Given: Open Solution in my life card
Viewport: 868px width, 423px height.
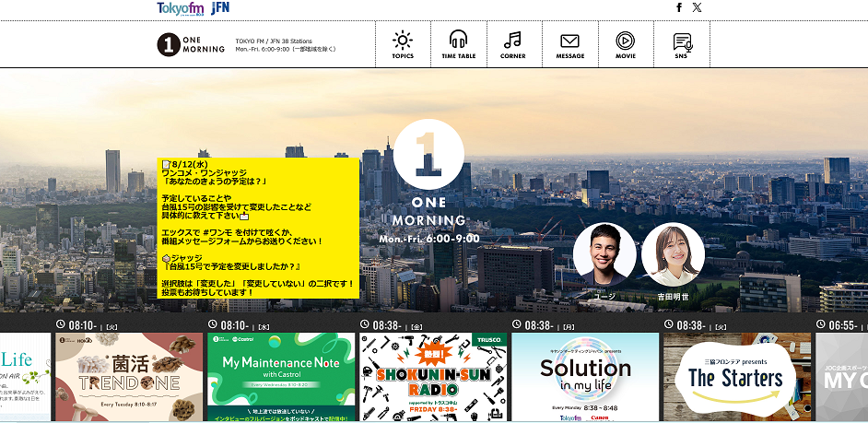Looking at the screenshot, I should (585, 377).
